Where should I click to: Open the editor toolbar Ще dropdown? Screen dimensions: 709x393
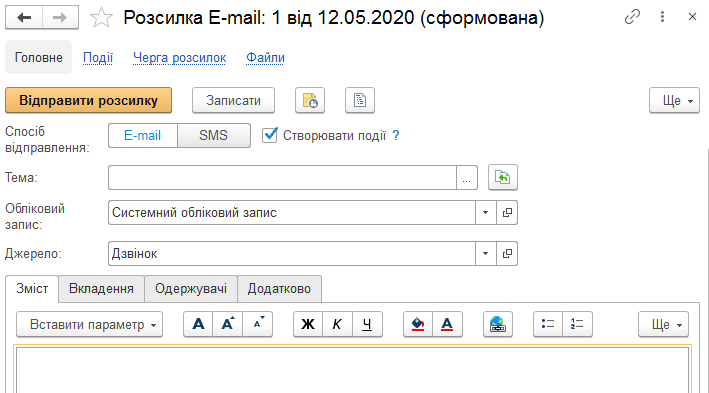663,324
